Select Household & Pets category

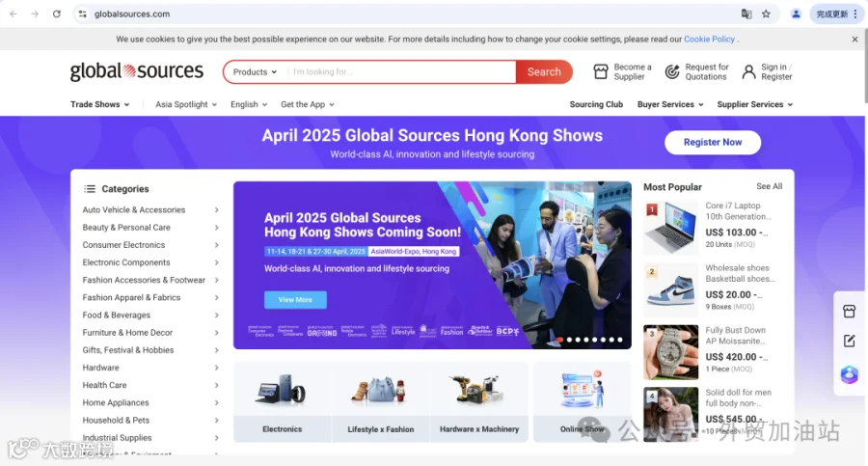click(116, 420)
